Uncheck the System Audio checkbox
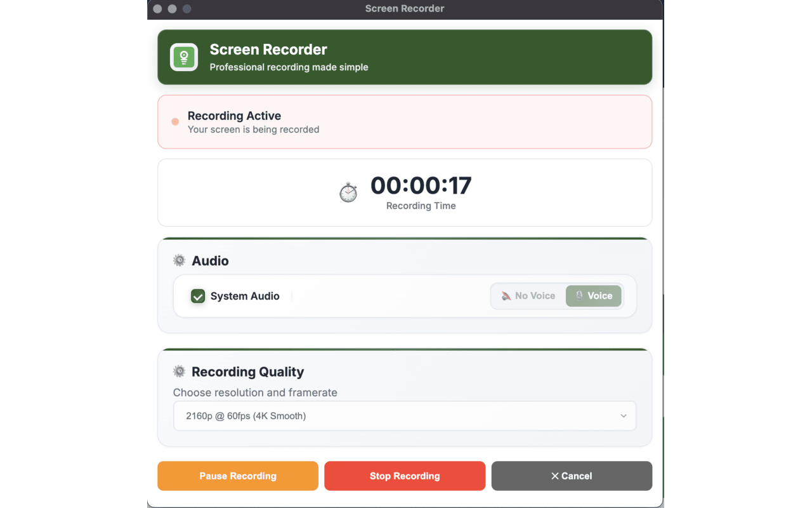812x508 pixels. tap(197, 296)
